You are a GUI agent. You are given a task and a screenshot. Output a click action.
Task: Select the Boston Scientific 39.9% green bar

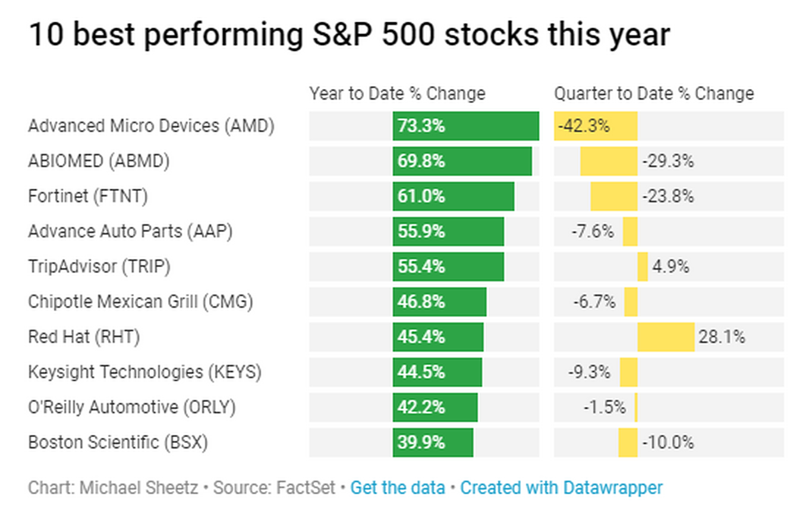433,443
